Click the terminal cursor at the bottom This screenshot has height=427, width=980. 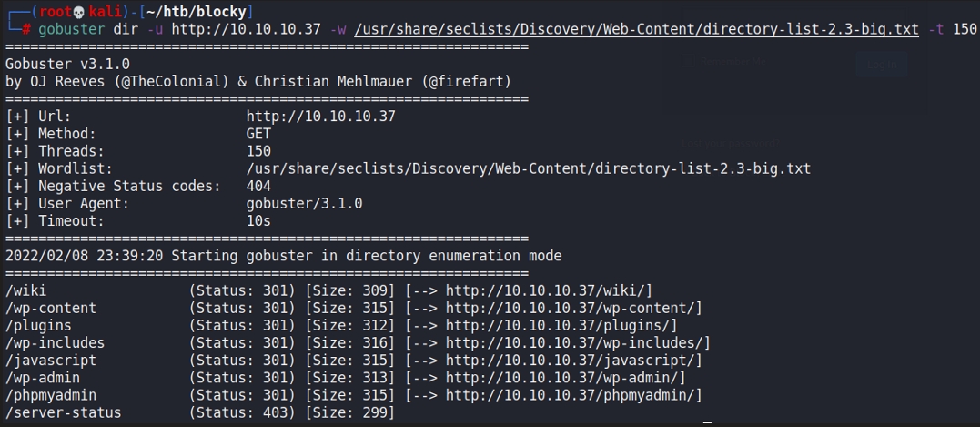tap(707, 422)
